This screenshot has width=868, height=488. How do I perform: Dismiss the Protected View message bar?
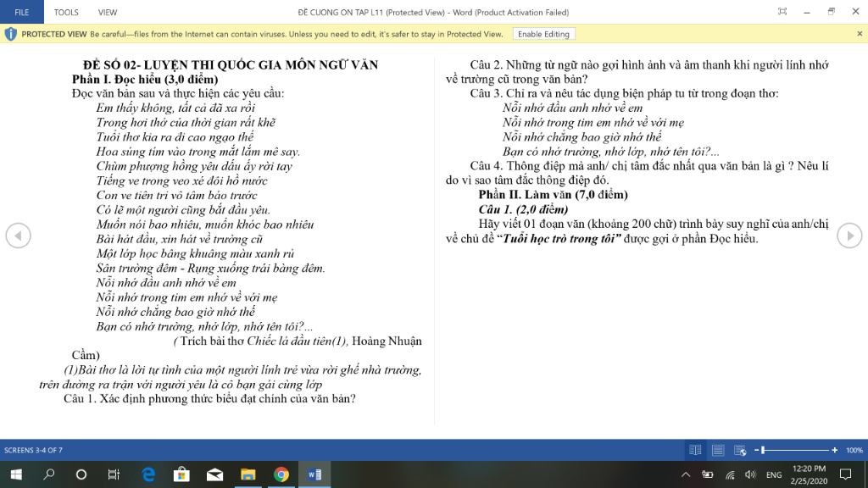(860, 34)
